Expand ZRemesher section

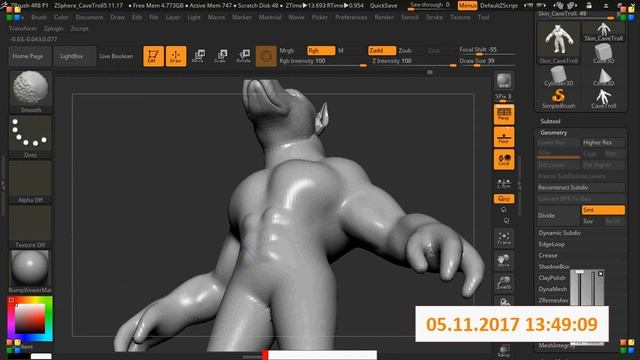(553, 300)
